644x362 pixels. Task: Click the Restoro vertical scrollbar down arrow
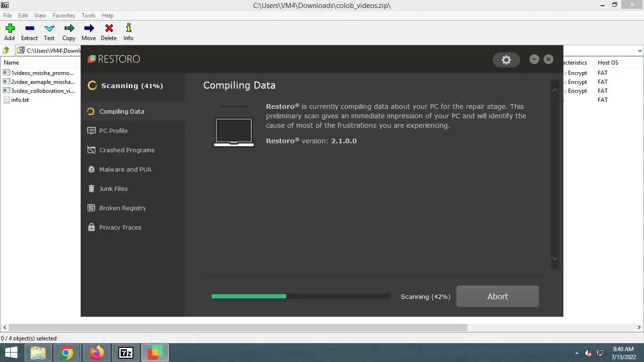coord(555,258)
